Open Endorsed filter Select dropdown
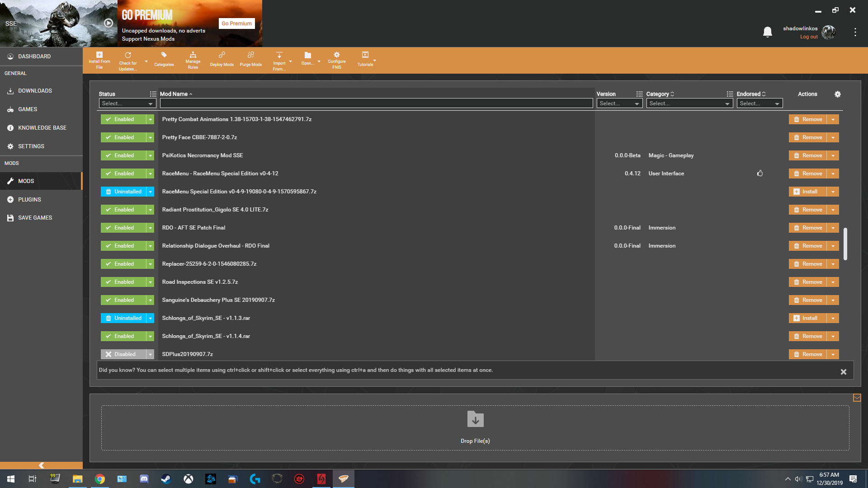Viewport: 868px width, 488px height. [759, 103]
